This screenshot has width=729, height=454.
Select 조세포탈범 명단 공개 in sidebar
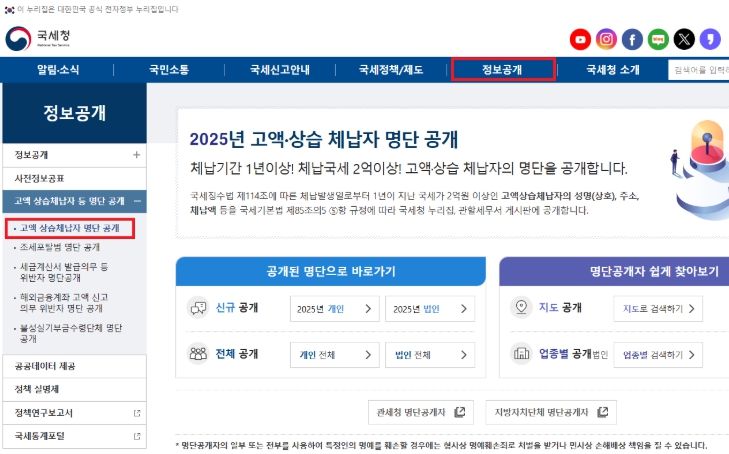(x=60, y=247)
